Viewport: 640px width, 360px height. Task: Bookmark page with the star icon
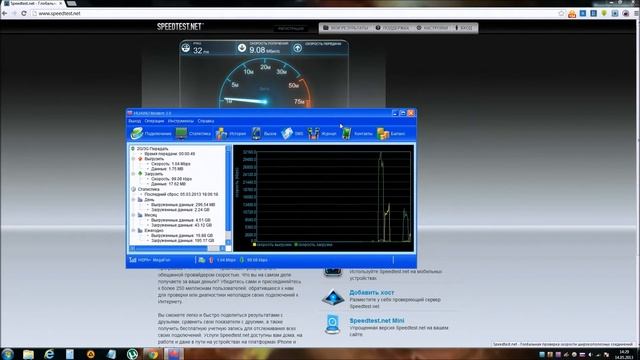click(562, 13)
